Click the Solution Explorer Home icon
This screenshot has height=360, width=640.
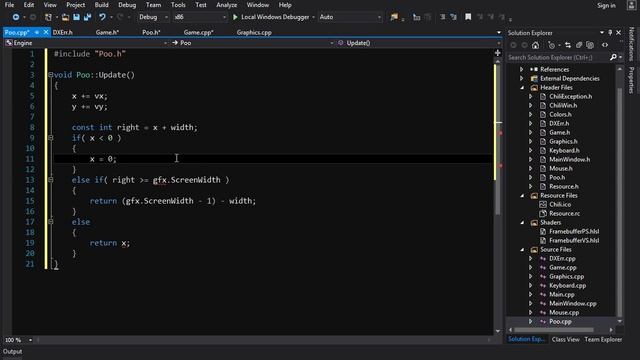pyautogui.click(x=536, y=45)
